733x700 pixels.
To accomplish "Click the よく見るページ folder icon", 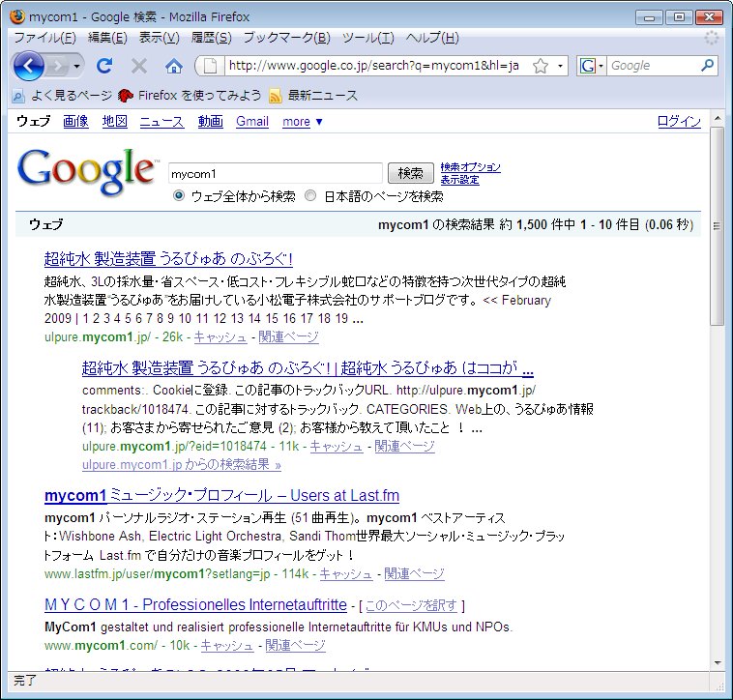I will 17,97.
